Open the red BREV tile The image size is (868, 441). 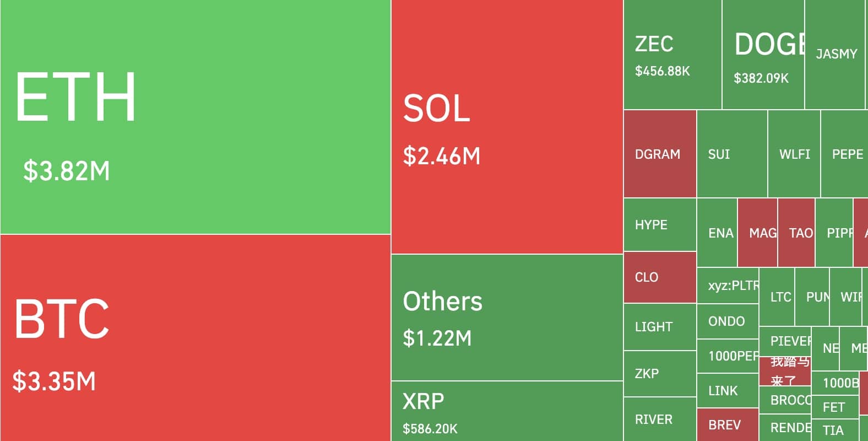point(728,424)
